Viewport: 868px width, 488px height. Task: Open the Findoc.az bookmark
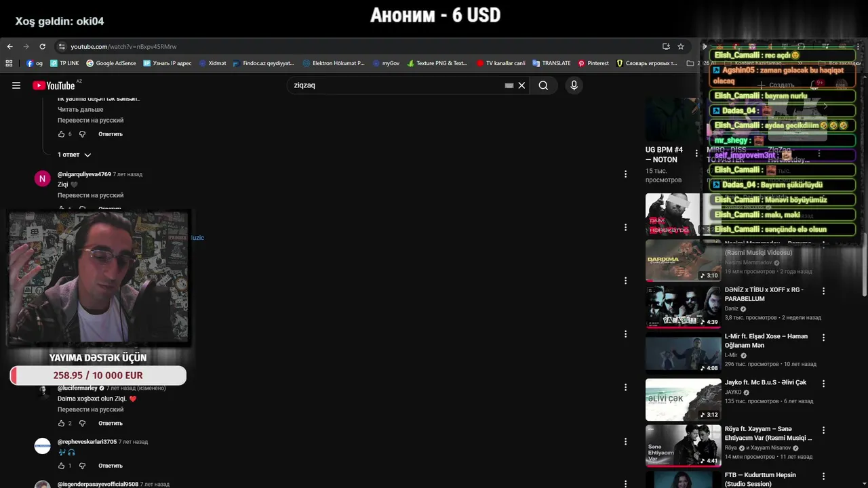tap(264, 63)
